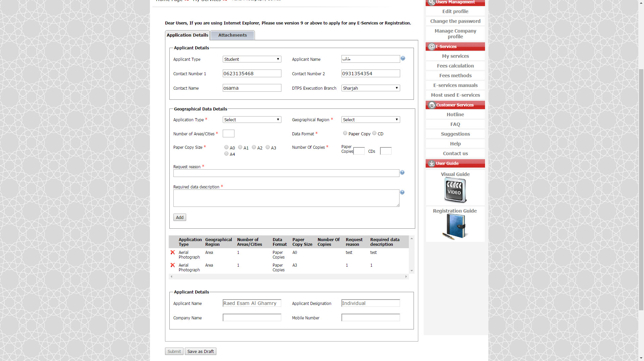Screen dimensions: 644x361
Task: Click the table's horizontal scroll left arrow
Action: pyautogui.click(x=171, y=277)
